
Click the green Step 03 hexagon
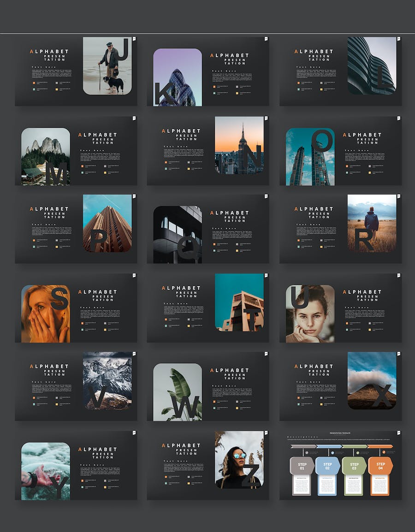point(354,466)
